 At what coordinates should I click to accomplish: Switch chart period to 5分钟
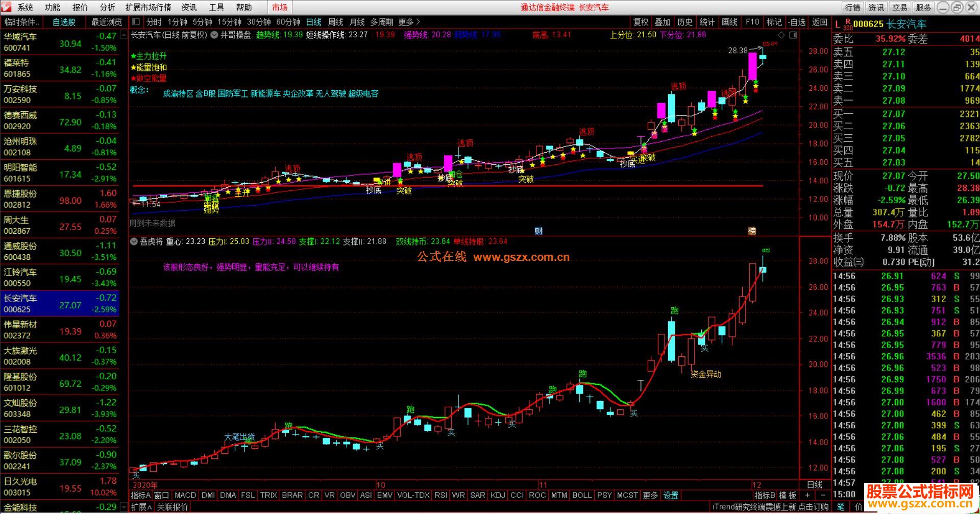tap(202, 22)
